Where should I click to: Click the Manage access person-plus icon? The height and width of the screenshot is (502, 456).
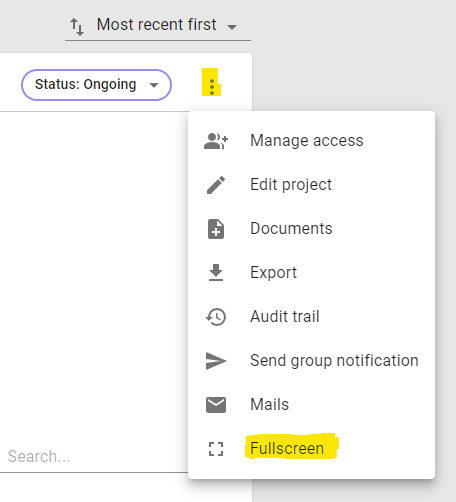pos(216,141)
